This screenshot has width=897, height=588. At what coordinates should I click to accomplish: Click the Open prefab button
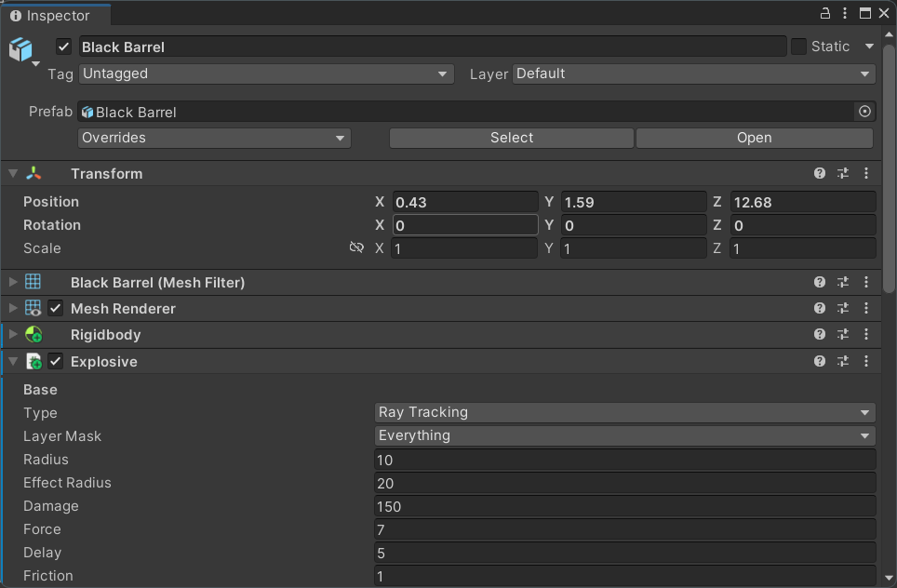click(x=754, y=138)
